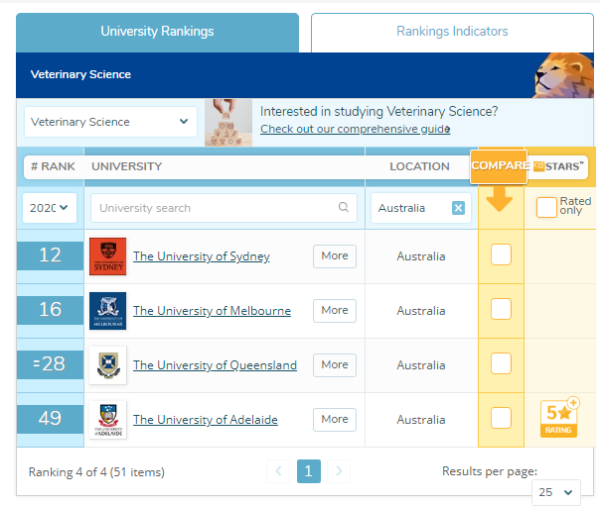Switch to University Rankings tab

point(157,32)
